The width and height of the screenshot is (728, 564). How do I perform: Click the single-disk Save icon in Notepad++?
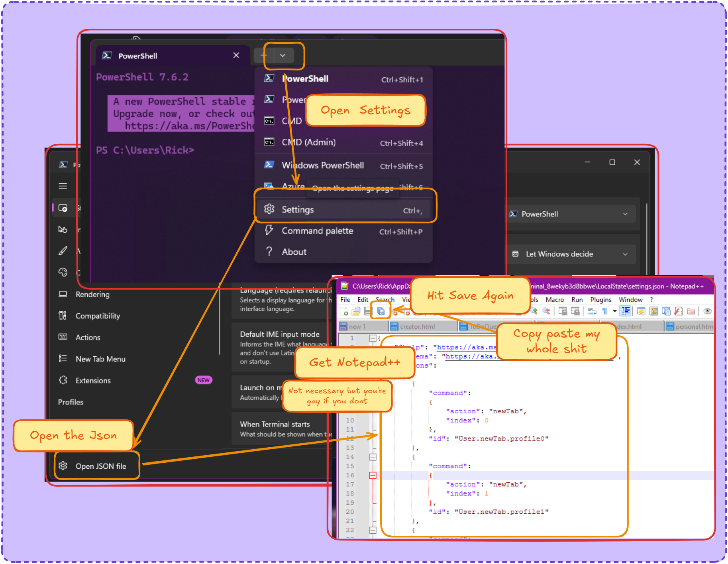tap(367, 311)
